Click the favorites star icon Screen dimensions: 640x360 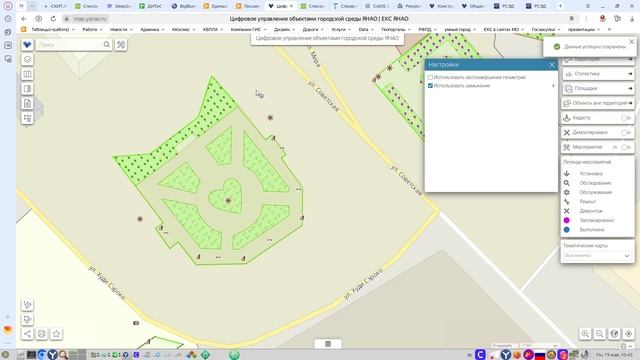click(x=56, y=334)
